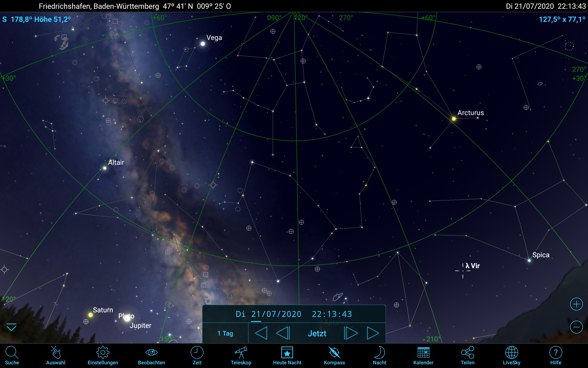
Task: Open Einstellungen settings gear
Action: coord(103,355)
